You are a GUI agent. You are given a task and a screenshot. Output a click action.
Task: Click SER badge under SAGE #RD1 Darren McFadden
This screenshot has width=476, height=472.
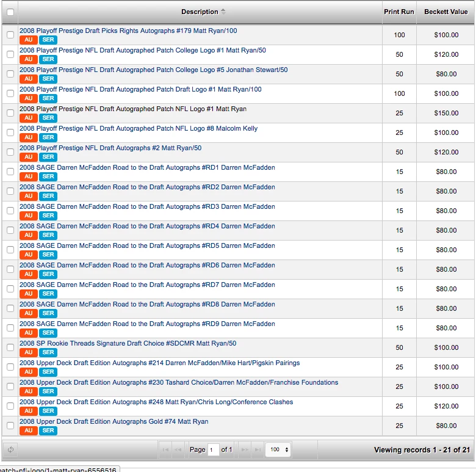pos(48,176)
